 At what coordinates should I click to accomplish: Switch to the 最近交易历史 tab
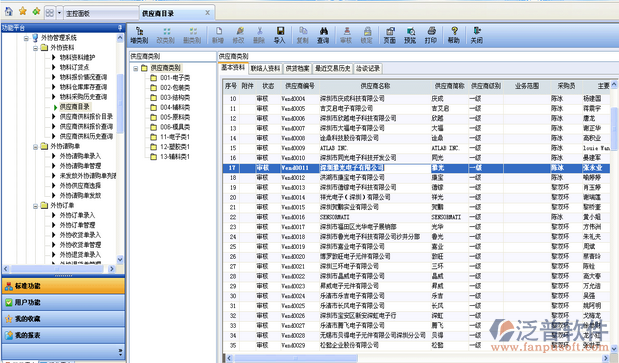333,69
